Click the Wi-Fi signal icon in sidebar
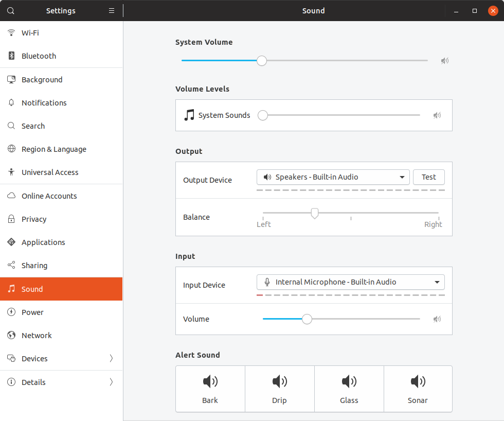 pos(11,33)
